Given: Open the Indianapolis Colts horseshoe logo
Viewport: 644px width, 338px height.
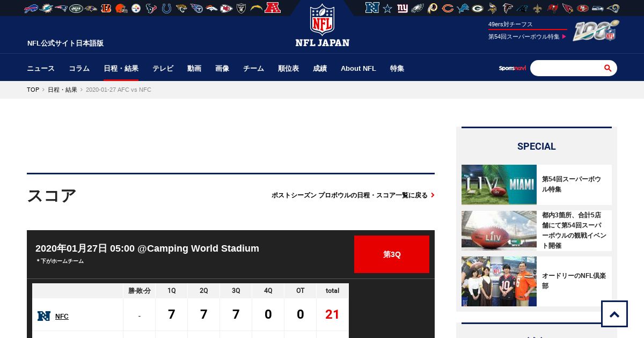Looking at the screenshot, I should click(166, 8).
